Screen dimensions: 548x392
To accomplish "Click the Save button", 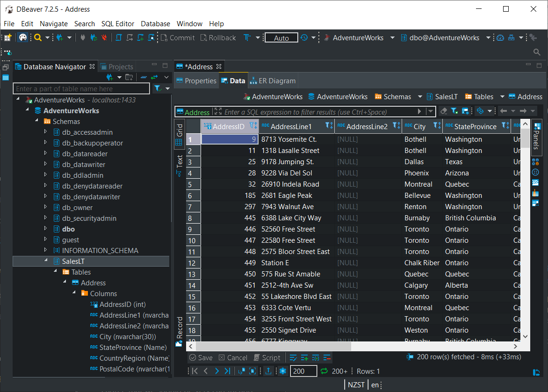I will (x=201, y=358).
